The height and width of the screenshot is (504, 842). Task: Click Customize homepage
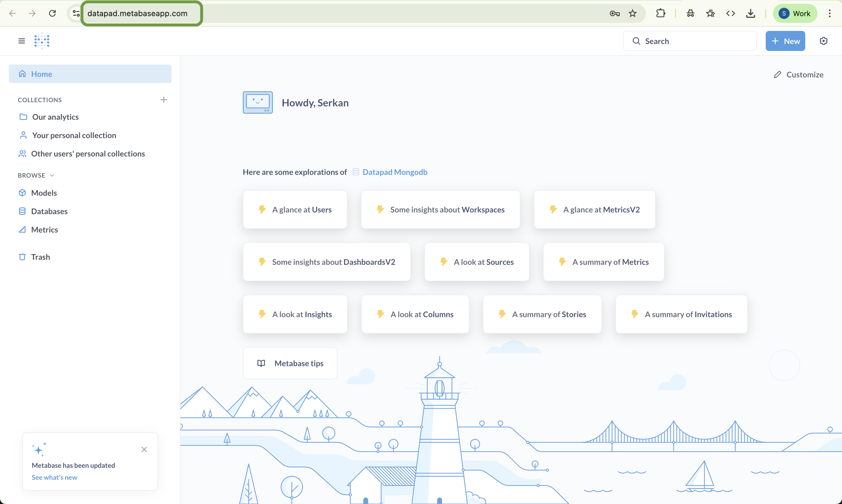[x=798, y=74]
